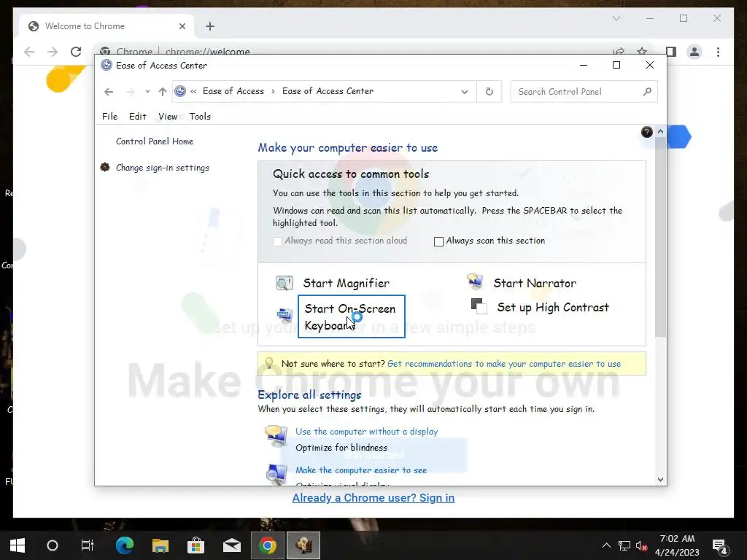Click muted volume icon in system tray
747x560 pixels.
tap(640, 545)
